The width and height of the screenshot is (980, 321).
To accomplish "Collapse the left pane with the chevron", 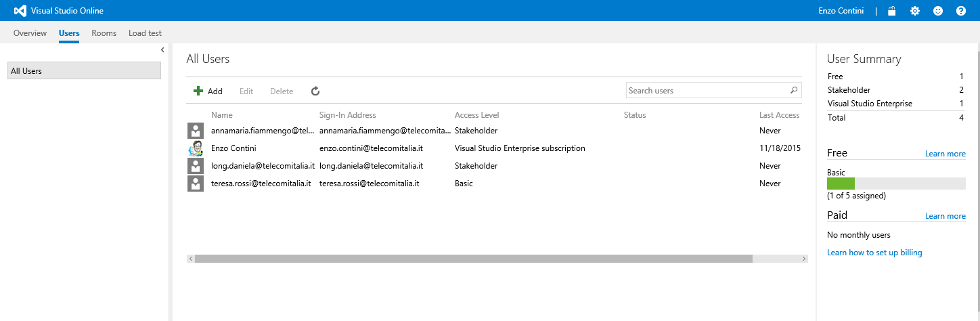I will point(162,50).
